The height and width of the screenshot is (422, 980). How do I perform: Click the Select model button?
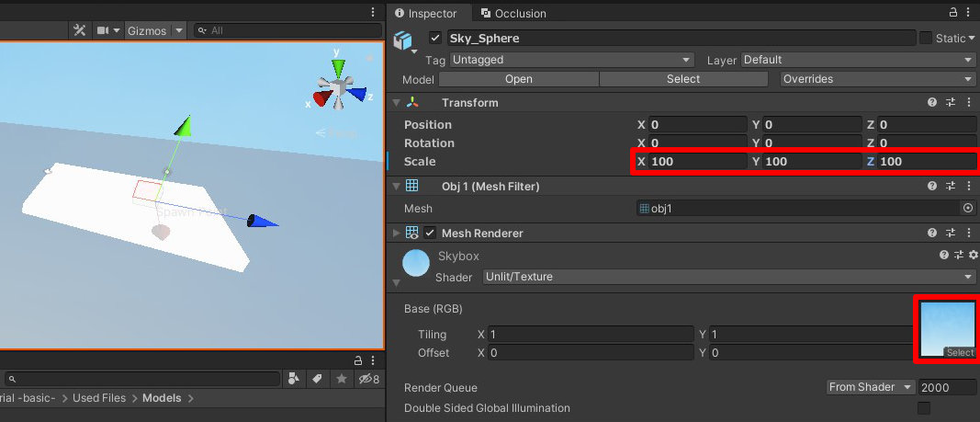point(683,79)
